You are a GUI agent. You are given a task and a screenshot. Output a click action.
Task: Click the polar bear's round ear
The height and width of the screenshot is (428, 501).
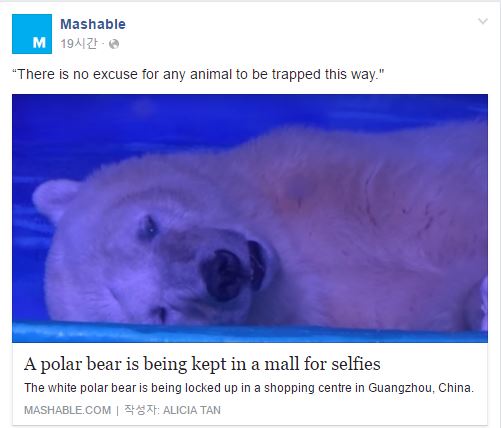pos(53,198)
